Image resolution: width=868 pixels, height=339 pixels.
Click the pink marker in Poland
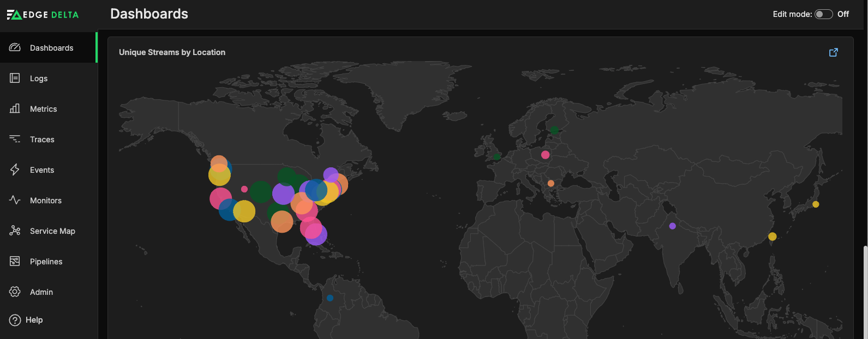click(545, 155)
